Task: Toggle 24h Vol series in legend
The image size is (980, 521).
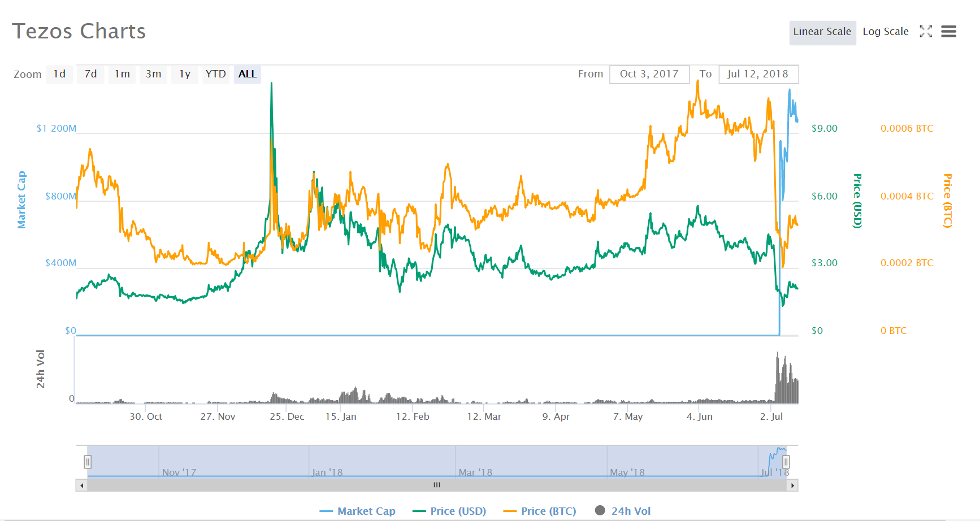Action: [x=623, y=511]
